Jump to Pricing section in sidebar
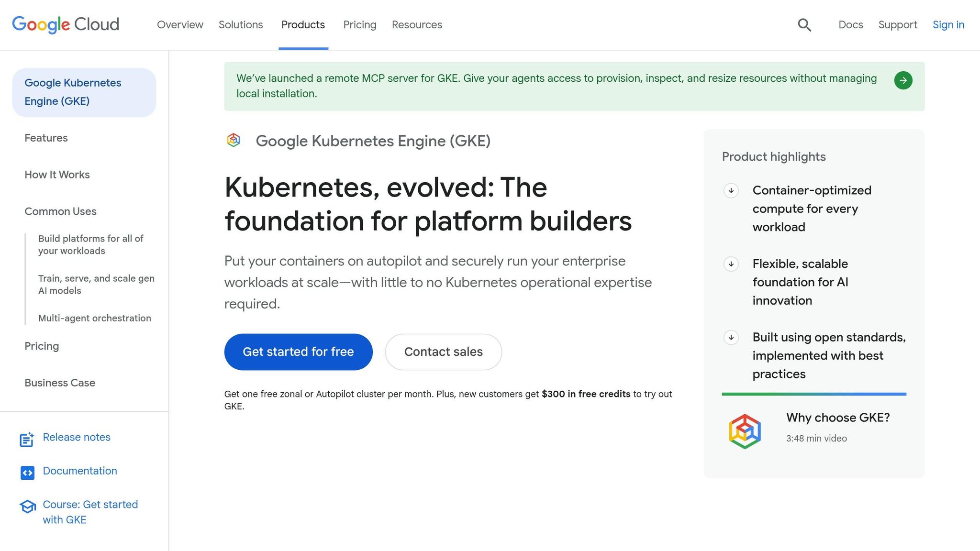Viewport: 980px width, 551px height. [x=42, y=346]
